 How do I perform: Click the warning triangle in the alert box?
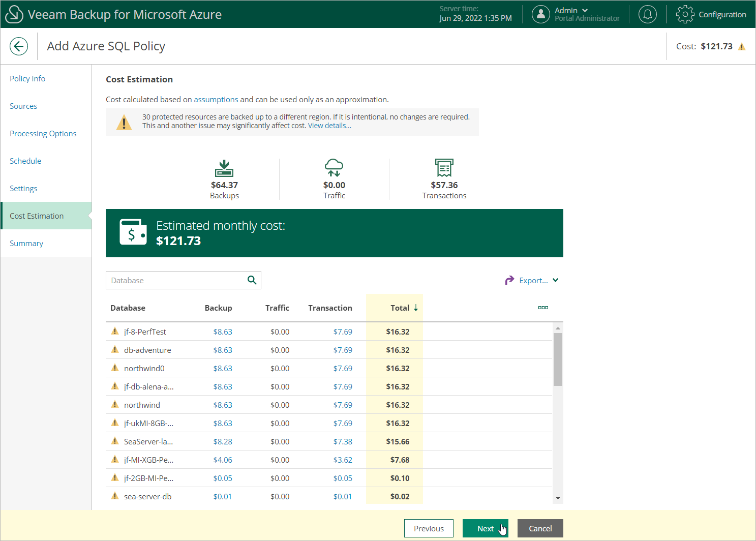coord(124,123)
